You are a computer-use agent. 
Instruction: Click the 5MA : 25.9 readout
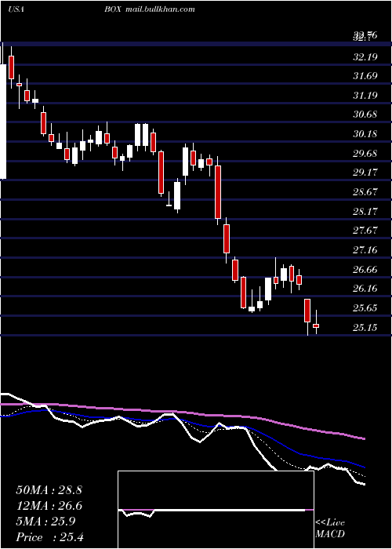coord(45,522)
